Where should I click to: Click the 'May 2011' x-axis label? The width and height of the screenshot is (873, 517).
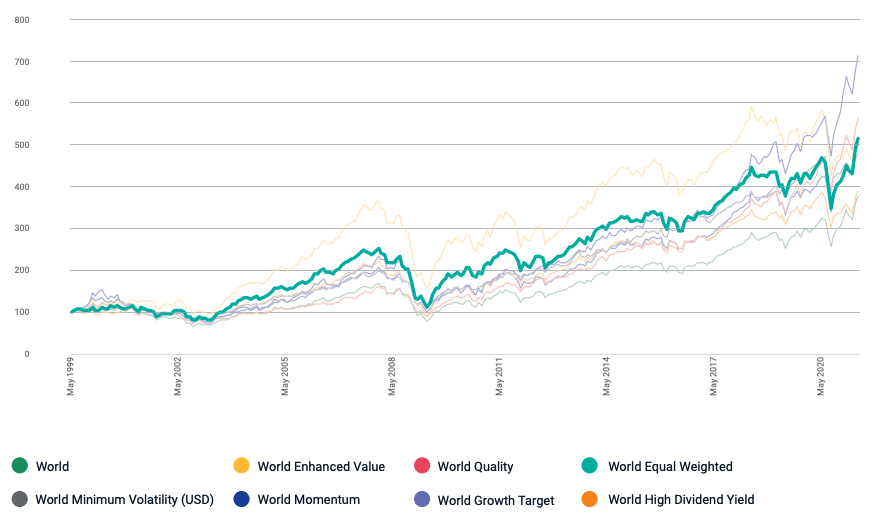tap(499, 377)
